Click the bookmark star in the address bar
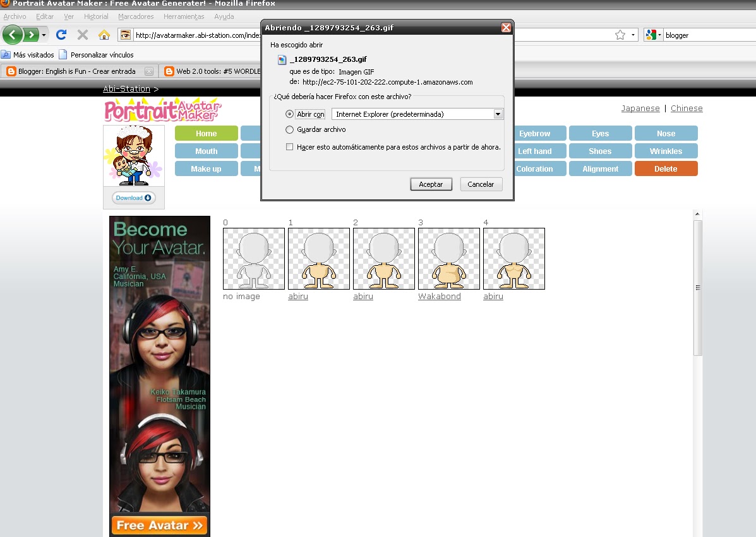The height and width of the screenshot is (537, 756). (621, 35)
